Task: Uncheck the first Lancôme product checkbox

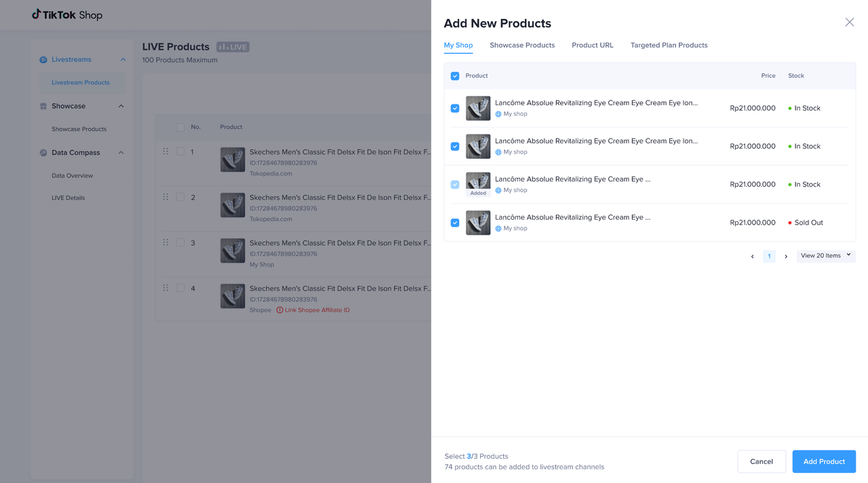Action: (455, 109)
